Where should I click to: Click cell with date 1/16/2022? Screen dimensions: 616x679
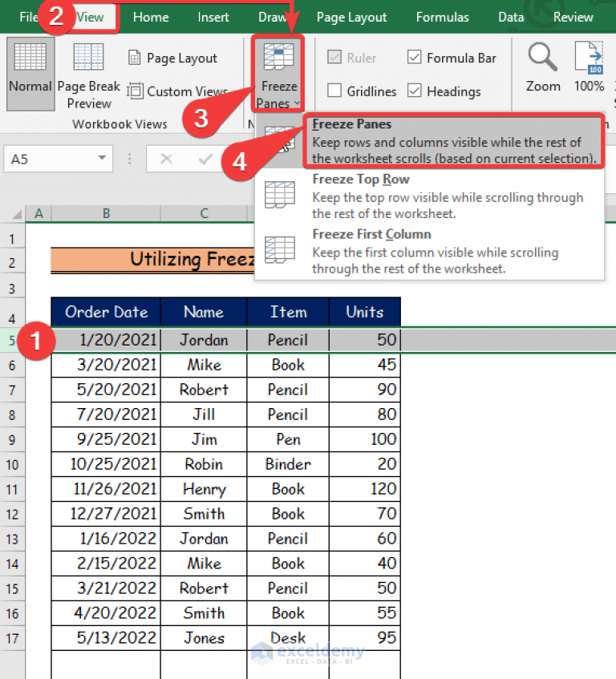pyautogui.click(x=106, y=538)
